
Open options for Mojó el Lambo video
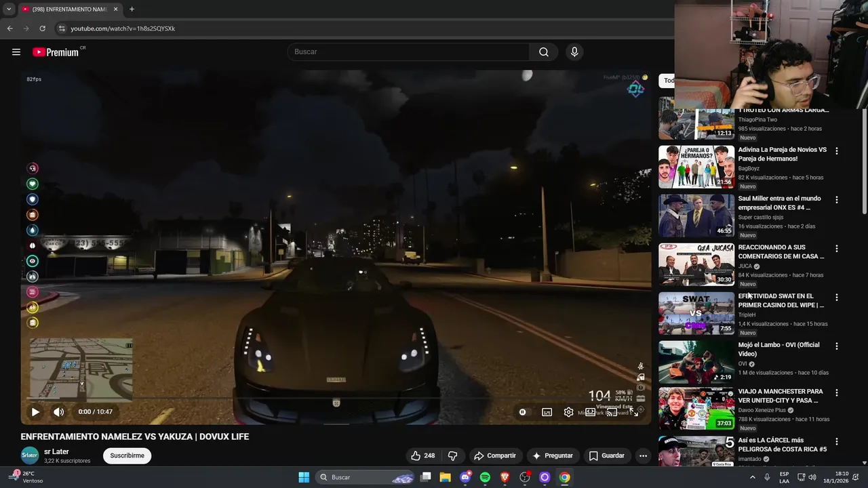click(836, 346)
